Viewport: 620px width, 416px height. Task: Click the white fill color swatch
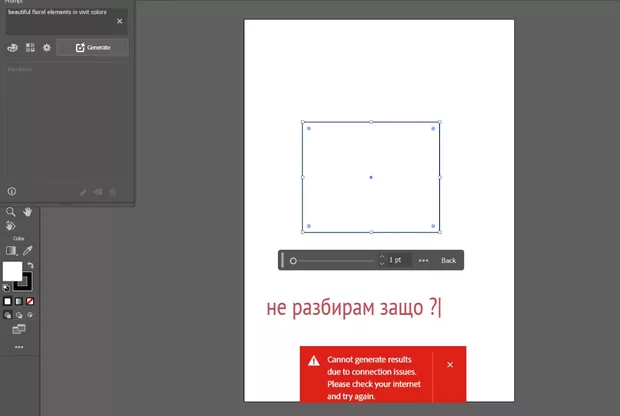click(11, 271)
